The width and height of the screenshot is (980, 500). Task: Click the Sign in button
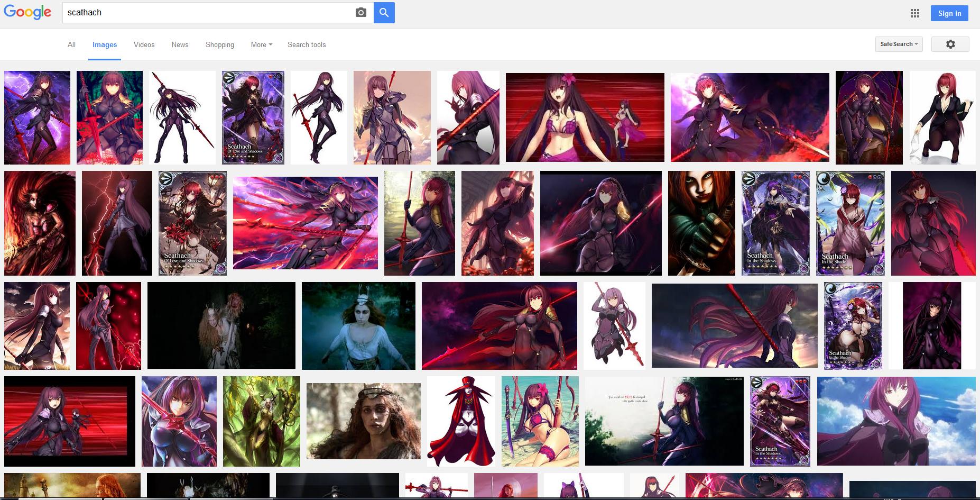coord(949,14)
